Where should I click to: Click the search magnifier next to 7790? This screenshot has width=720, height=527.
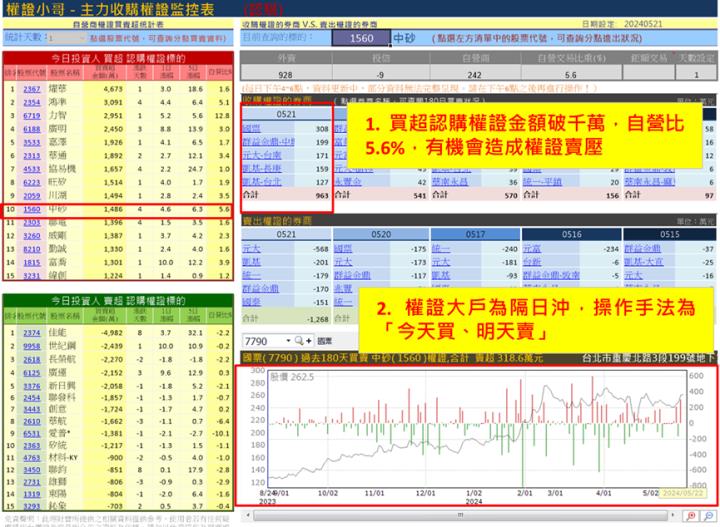(x=299, y=341)
